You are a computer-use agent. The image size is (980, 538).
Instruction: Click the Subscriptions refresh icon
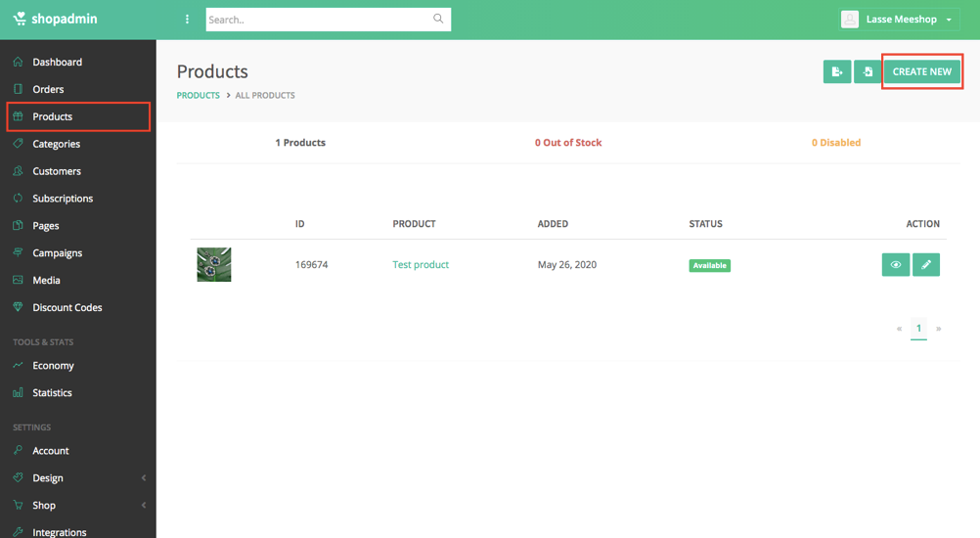(x=19, y=198)
